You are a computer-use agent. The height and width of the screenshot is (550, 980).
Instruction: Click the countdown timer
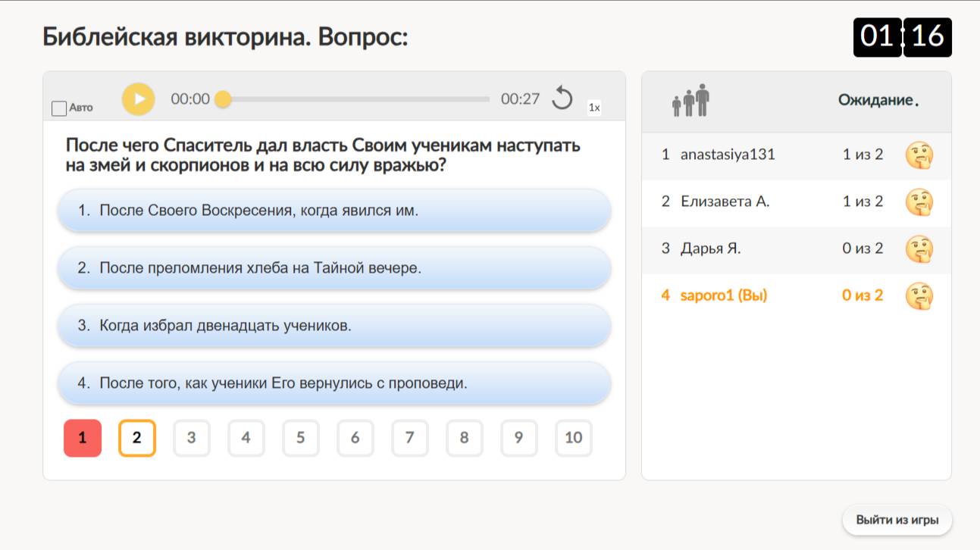pos(903,37)
